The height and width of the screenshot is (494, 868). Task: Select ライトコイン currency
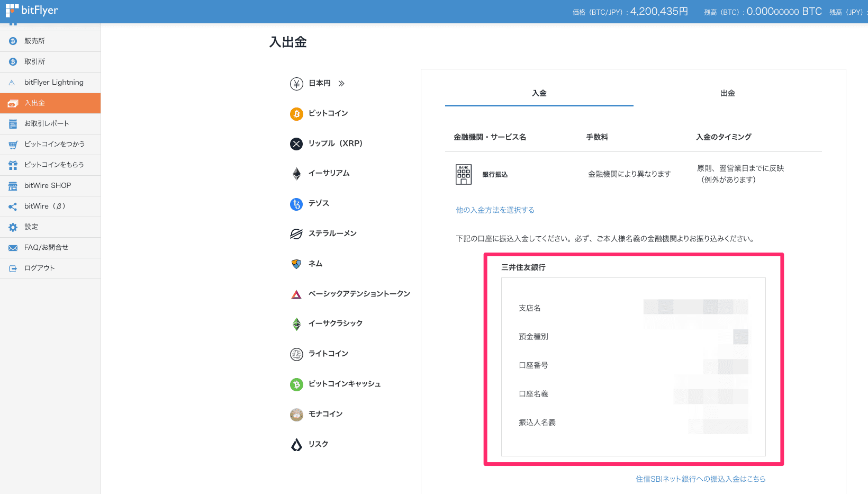coord(328,354)
